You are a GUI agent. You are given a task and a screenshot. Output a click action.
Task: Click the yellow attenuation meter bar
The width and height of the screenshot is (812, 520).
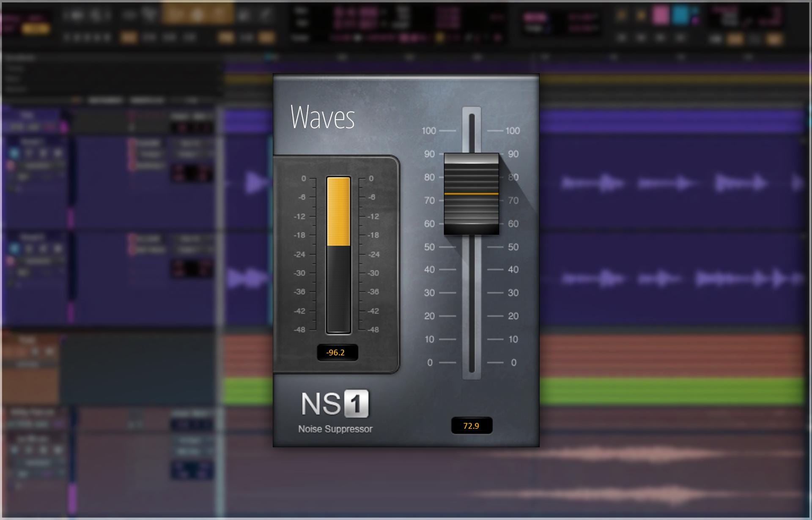point(338,212)
